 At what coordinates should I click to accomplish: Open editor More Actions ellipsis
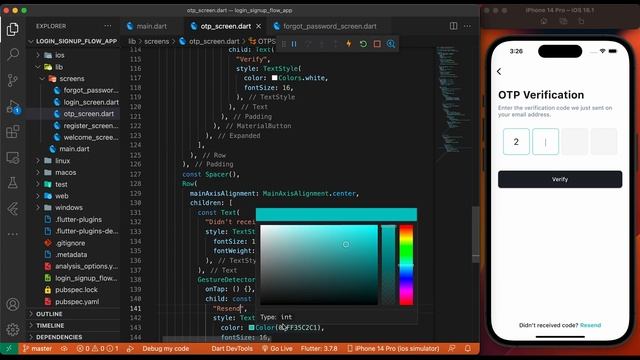(467, 26)
